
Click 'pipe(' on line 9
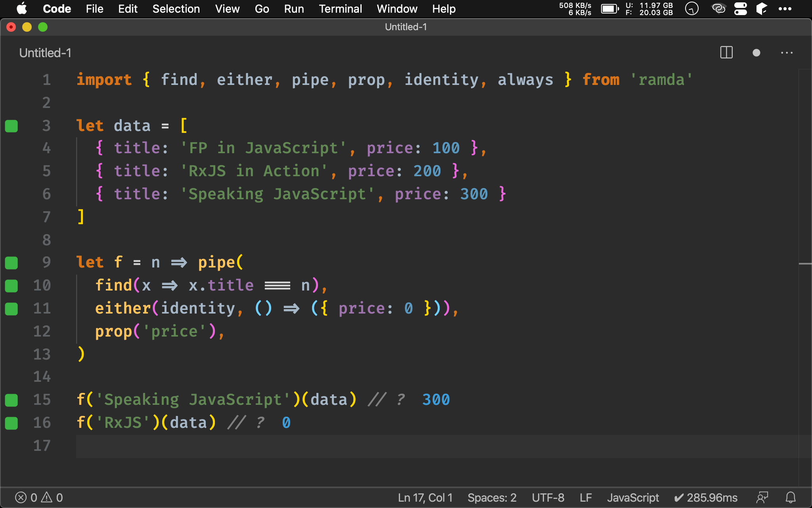[x=220, y=262]
